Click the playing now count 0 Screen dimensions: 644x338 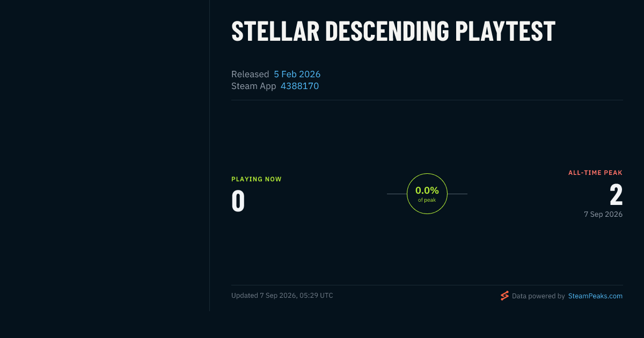pyautogui.click(x=238, y=201)
